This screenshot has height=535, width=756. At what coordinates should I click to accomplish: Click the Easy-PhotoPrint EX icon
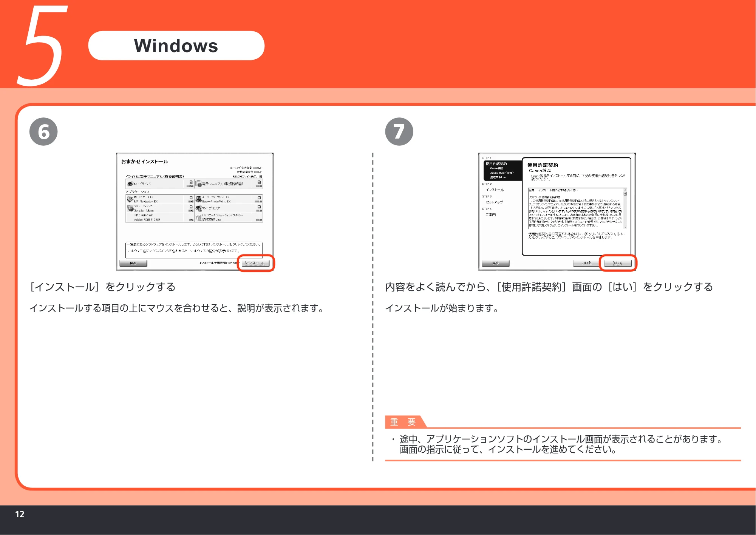198,199
